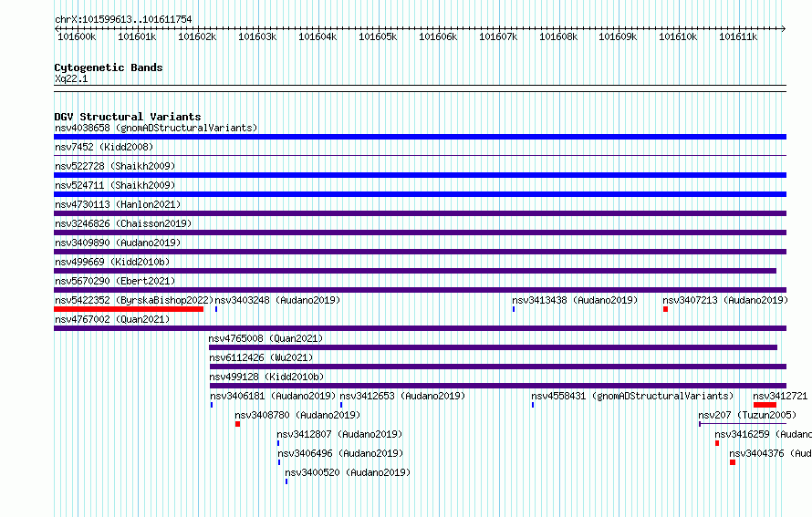
Task: Click the chrX:101599613..101611754 coordinate label
Action: tap(123, 20)
